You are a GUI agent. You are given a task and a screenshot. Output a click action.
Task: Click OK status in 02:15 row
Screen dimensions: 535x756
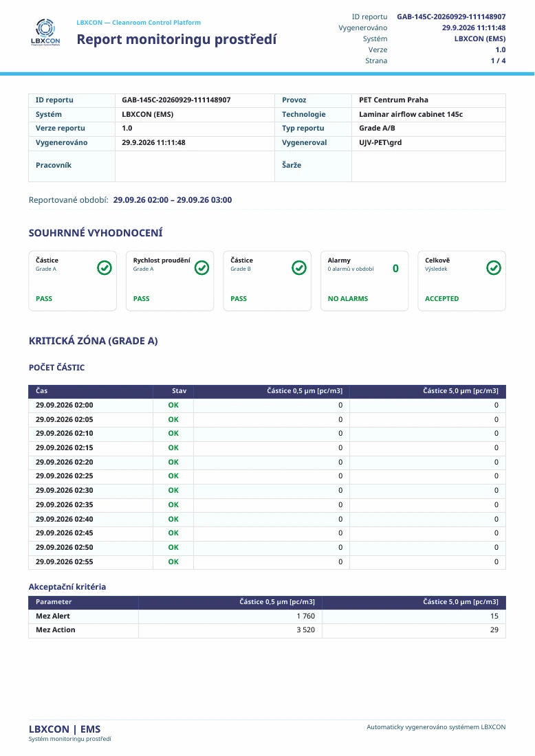point(173,447)
